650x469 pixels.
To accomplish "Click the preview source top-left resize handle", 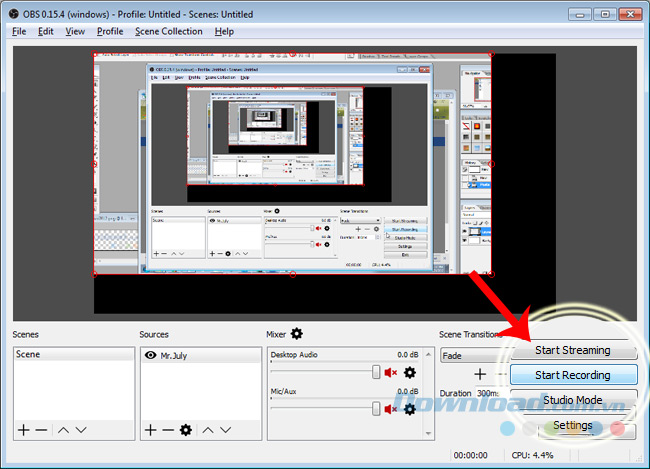I will click(x=94, y=54).
